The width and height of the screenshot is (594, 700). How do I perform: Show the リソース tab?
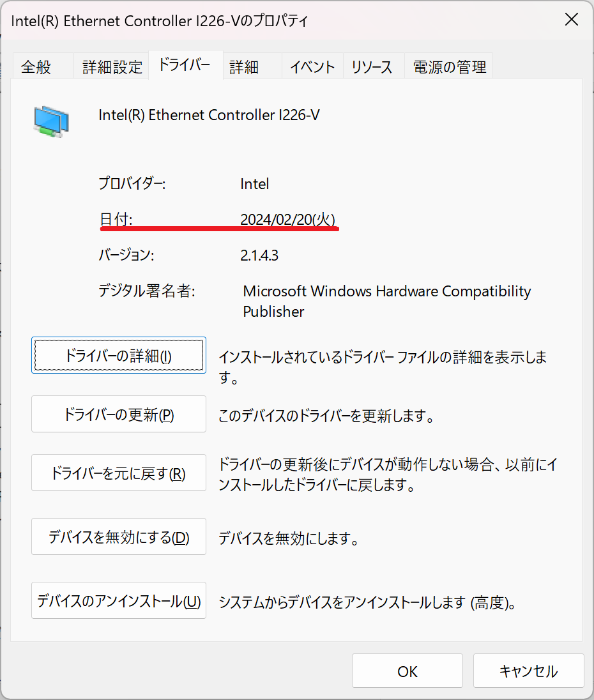pyautogui.click(x=374, y=66)
